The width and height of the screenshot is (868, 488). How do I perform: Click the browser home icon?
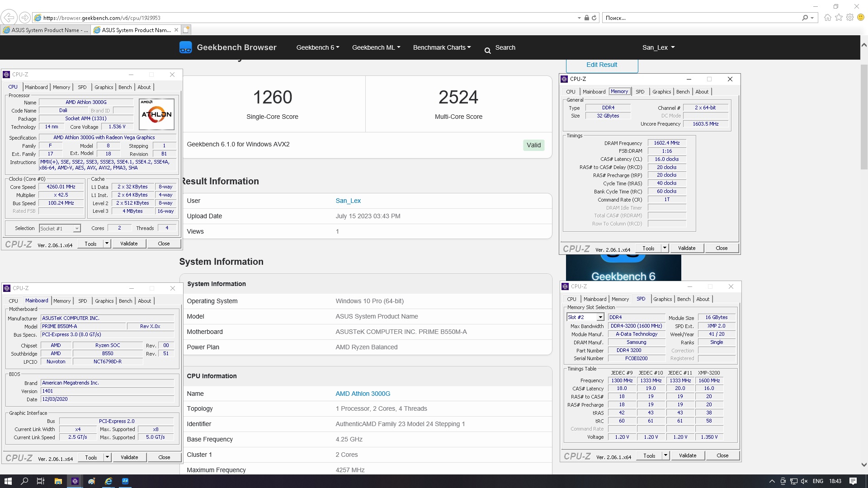pyautogui.click(x=827, y=18)
